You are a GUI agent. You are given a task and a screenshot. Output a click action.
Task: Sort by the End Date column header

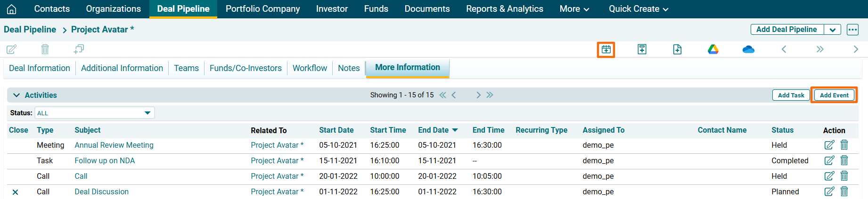tap(433, 130)
